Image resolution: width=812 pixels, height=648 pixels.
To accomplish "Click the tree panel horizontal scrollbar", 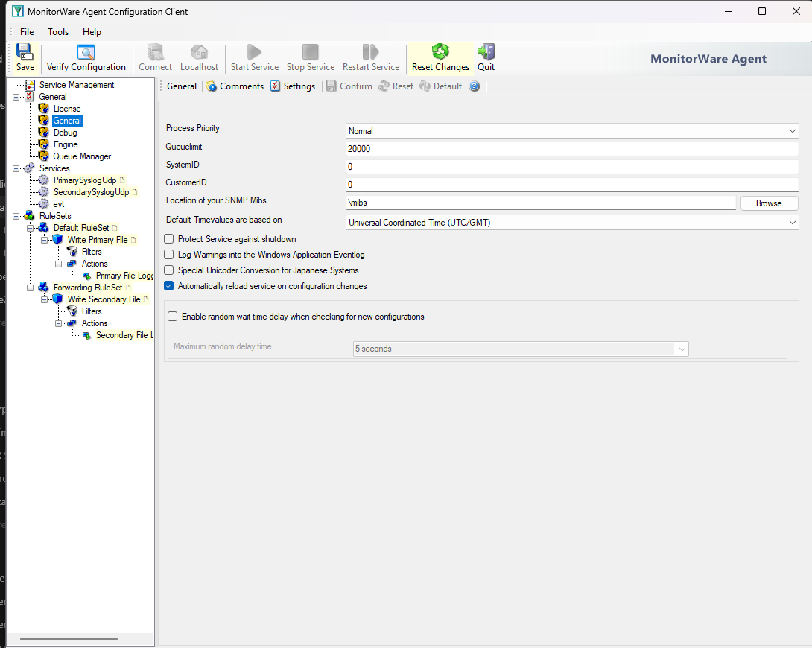I will pos(69,638).
